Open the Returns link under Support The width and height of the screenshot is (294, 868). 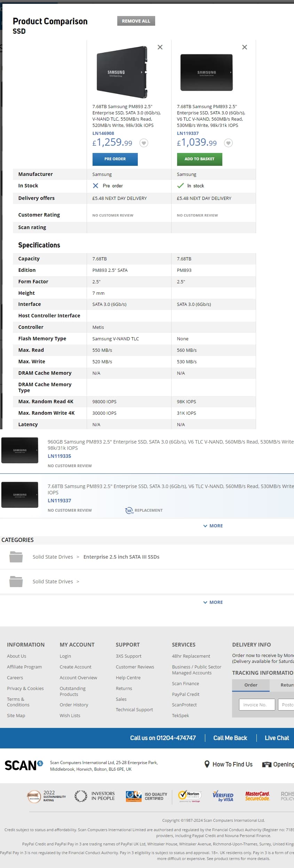click(124, 688)
